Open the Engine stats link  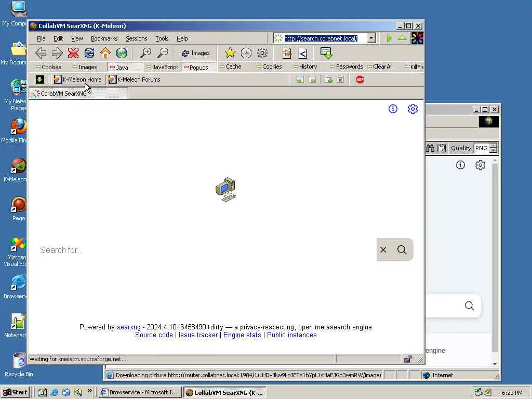click(242, 335)
